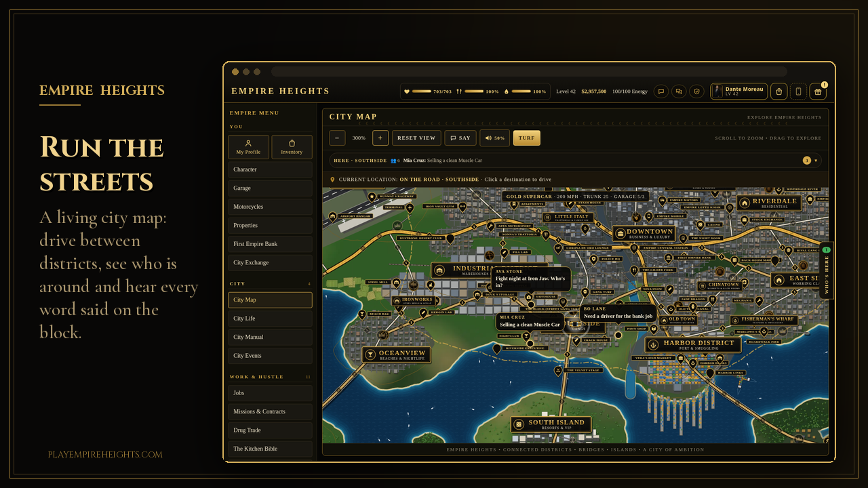Screen dimensions: 868x488
Task: Select the Police HQ map pin
Action: tap(593, 259)
